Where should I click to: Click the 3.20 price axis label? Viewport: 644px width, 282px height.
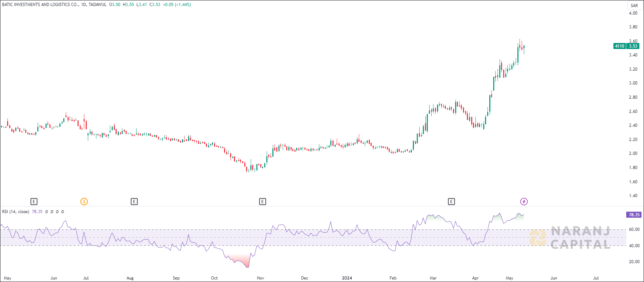[633, 69]
